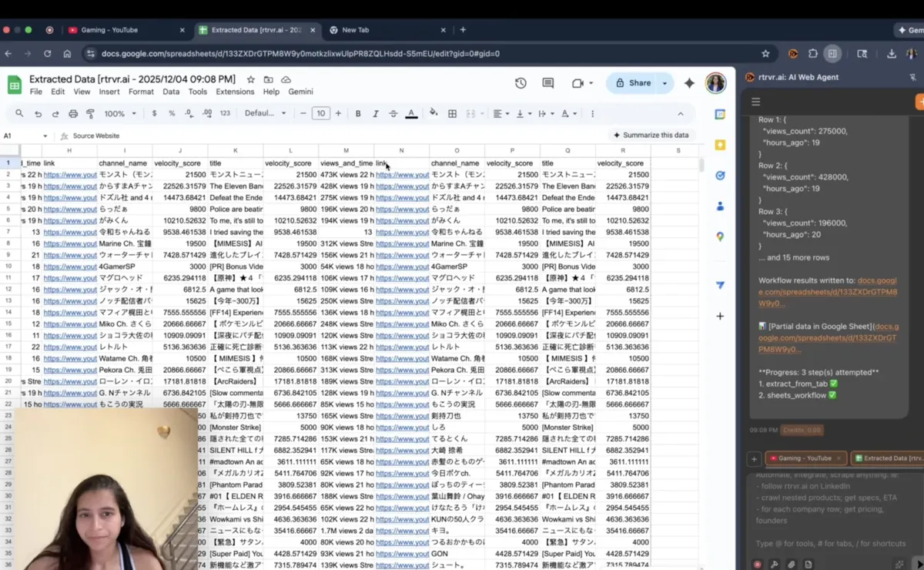Open the horizontal align dropdown
Viewport: 924px width, 570px height.
coord(500,113)
